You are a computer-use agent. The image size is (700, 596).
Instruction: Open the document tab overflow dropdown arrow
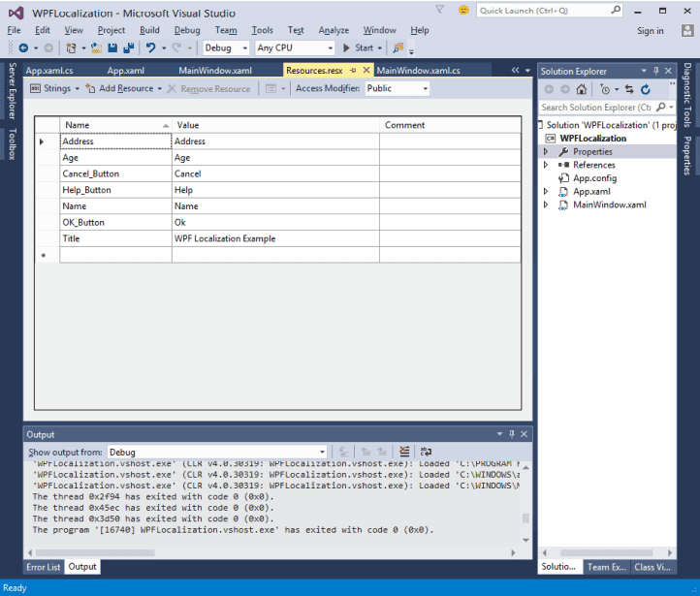point(527,71)
